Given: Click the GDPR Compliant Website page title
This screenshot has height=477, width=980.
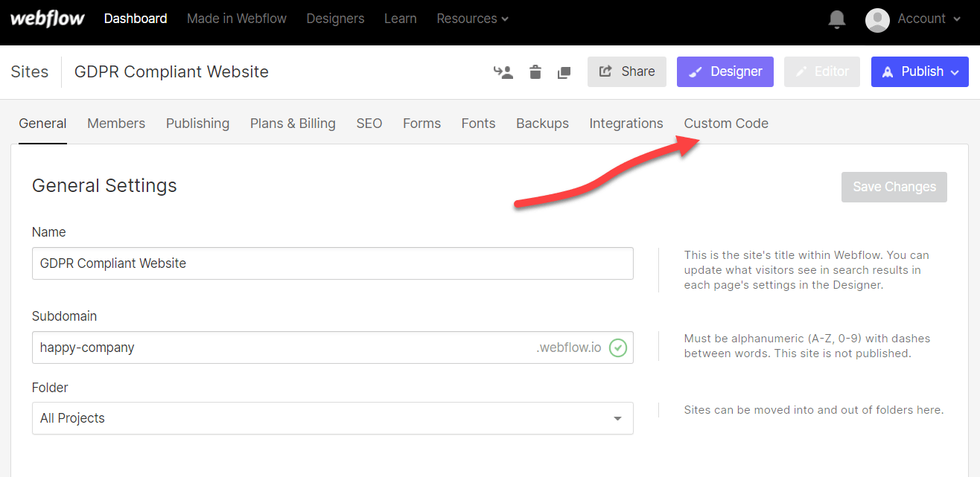Looking at the screenshot, I should pyautogui.click(x=171, y=72).
